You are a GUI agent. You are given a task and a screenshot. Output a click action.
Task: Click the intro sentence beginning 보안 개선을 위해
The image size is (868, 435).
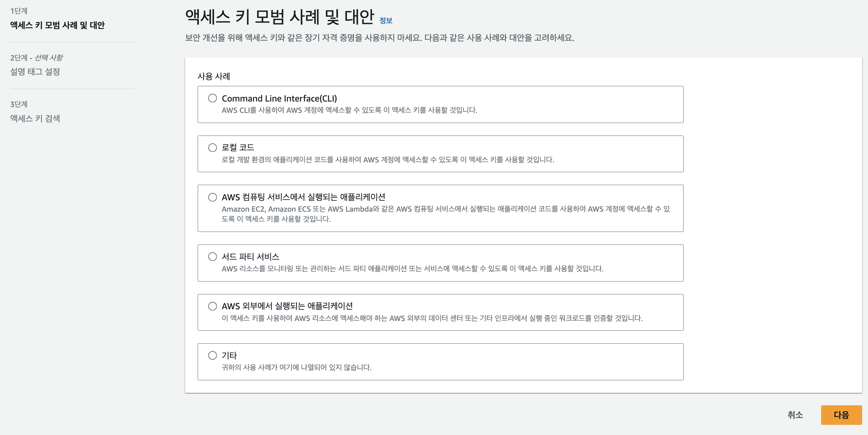(379, 38)
